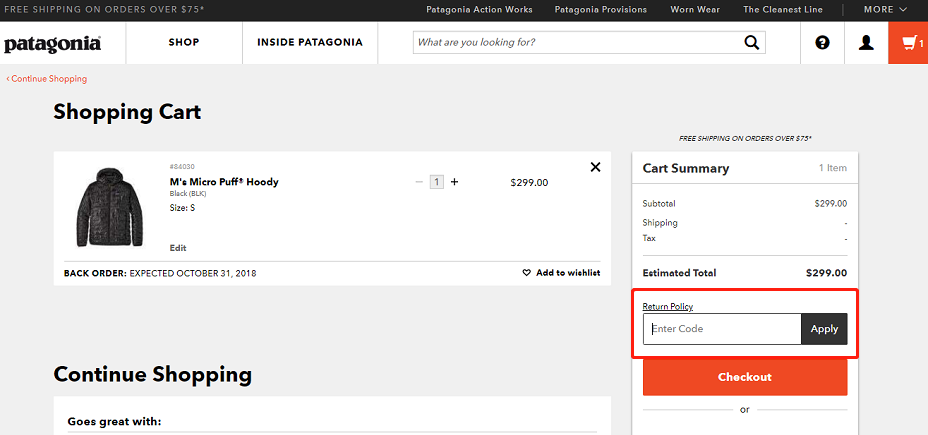The width and height of the screenshot is (928, 435).
Task: Click the Goes great with heading
Action: [114, 421]
